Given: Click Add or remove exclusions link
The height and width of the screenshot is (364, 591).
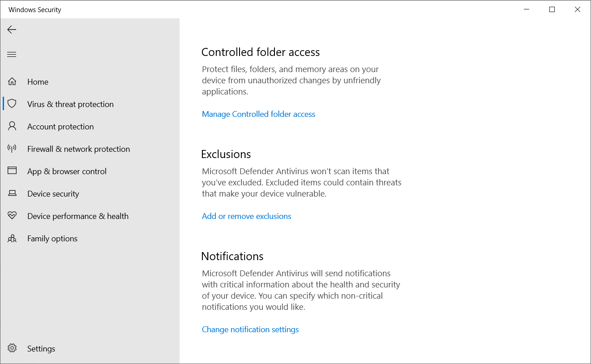Looking at the screenshot, I should pos(246,216).
